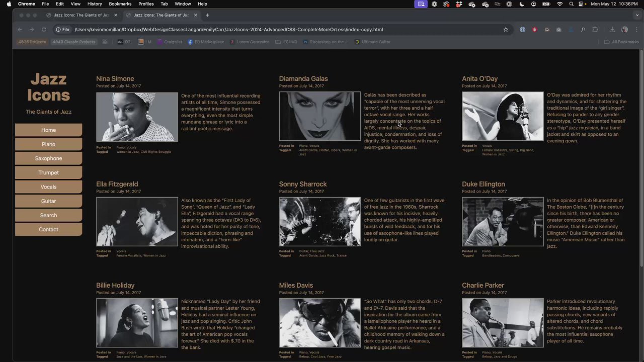Open the Nina Simone article title
Image resolution: width=644 pixels, height=362 pixels.
[x=115, y=78]
